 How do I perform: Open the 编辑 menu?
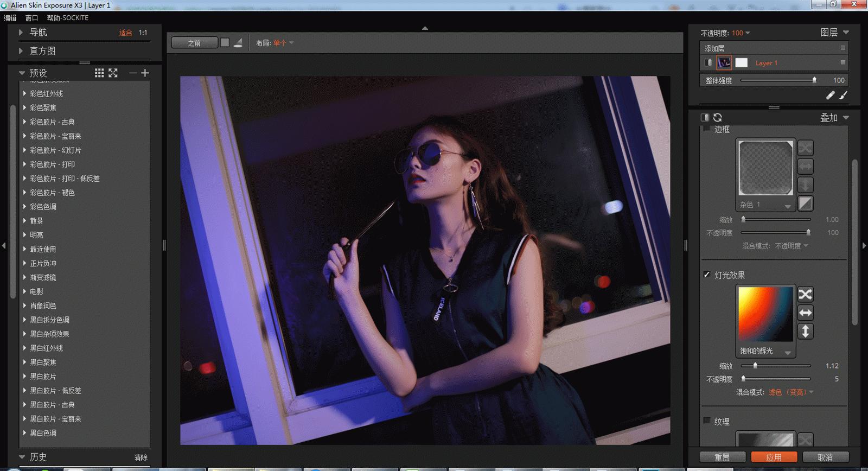click(10, 18)
